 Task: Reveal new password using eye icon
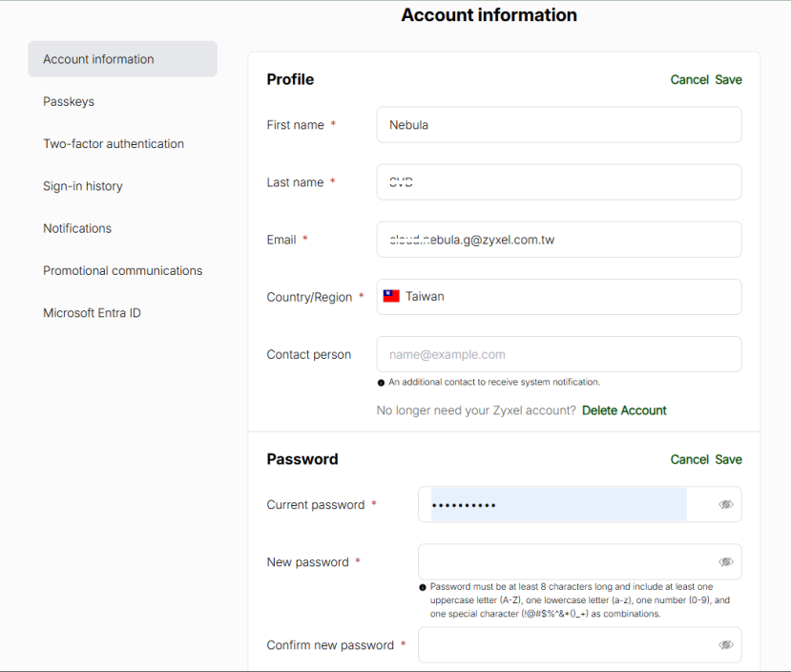pos(725,562)
